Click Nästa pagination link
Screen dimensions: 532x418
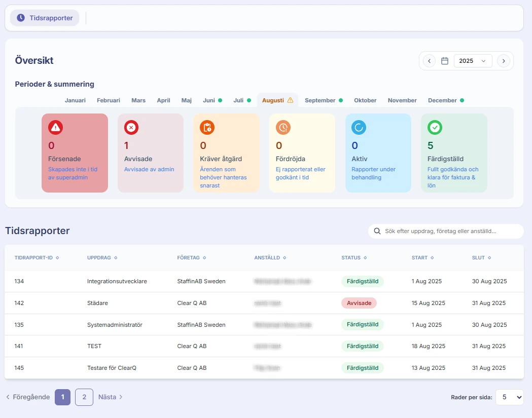pyautogui.click(x=110, y=397)
